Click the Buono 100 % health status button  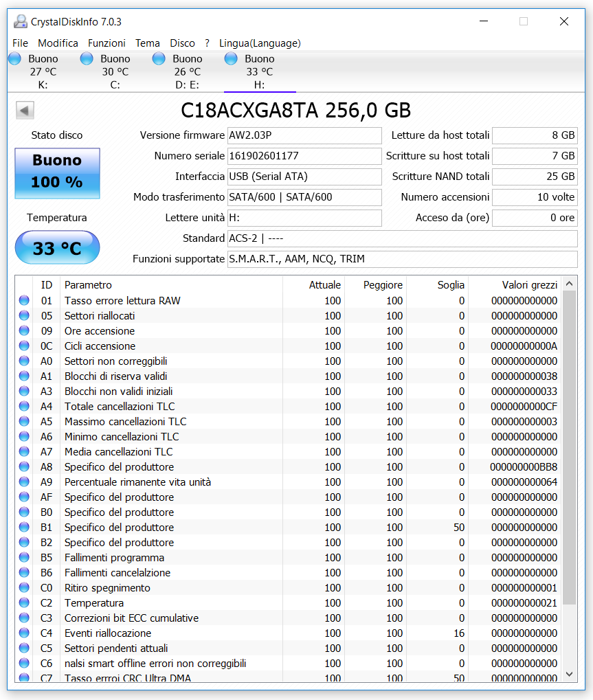tap(57, 173)
